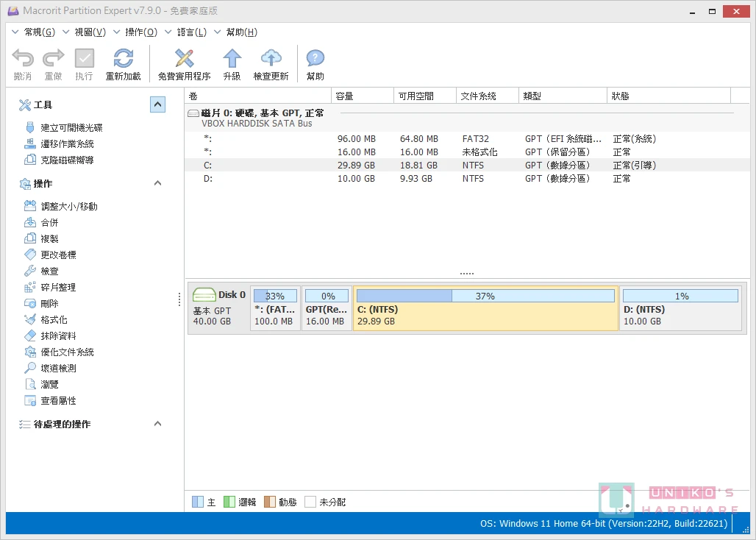The image size is (756, 540).
Task: Select the FAT 100.0 MB partition block
Action: click(275, 308)
